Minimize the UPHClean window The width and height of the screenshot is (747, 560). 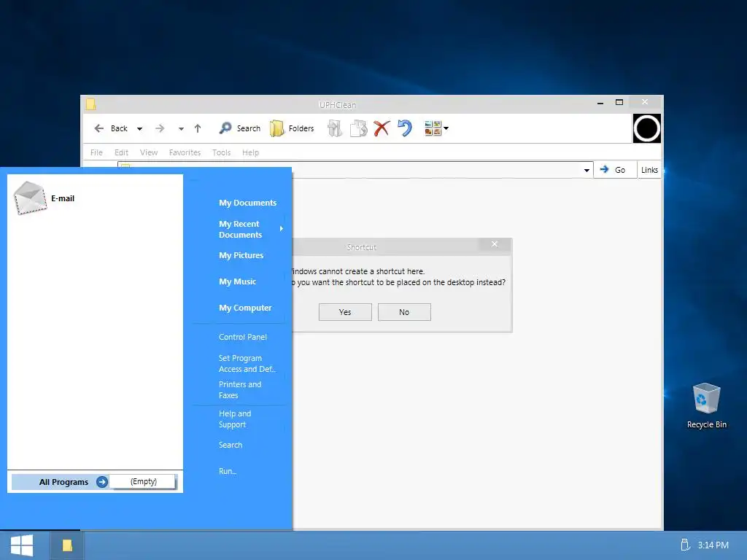[x=600, y=103]
